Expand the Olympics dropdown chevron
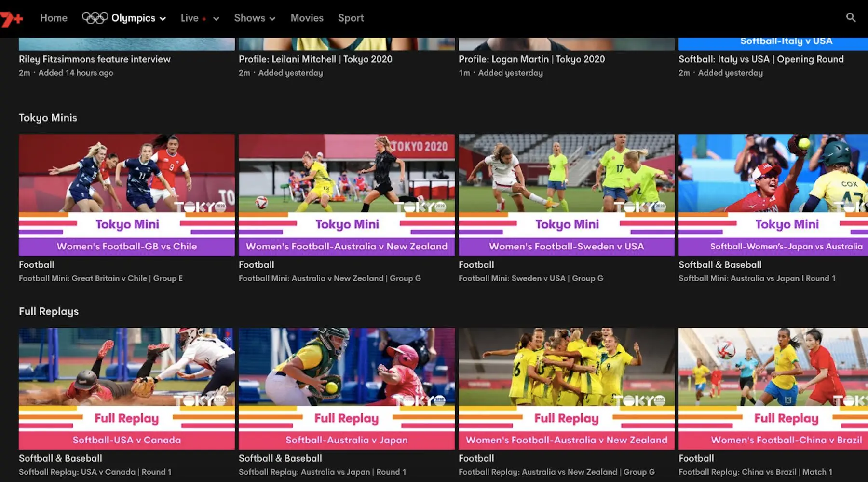The width and height of the screenshot is (868, 482). pyautogui.click(x=163, y=19)
